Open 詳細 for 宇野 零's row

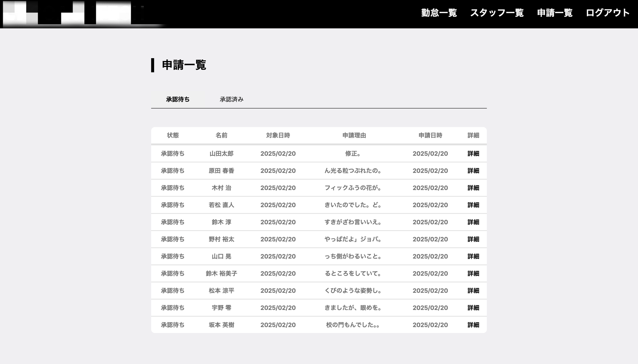click(x=473, y=307)
